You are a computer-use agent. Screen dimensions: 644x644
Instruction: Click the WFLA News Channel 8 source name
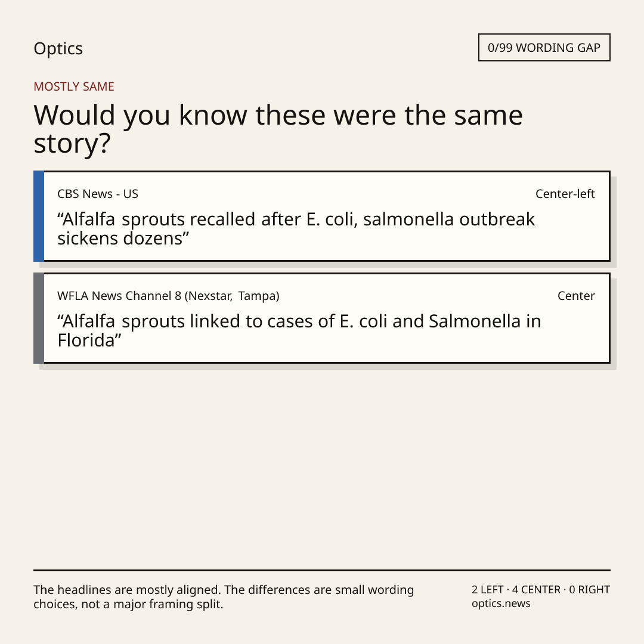point(168,296)
